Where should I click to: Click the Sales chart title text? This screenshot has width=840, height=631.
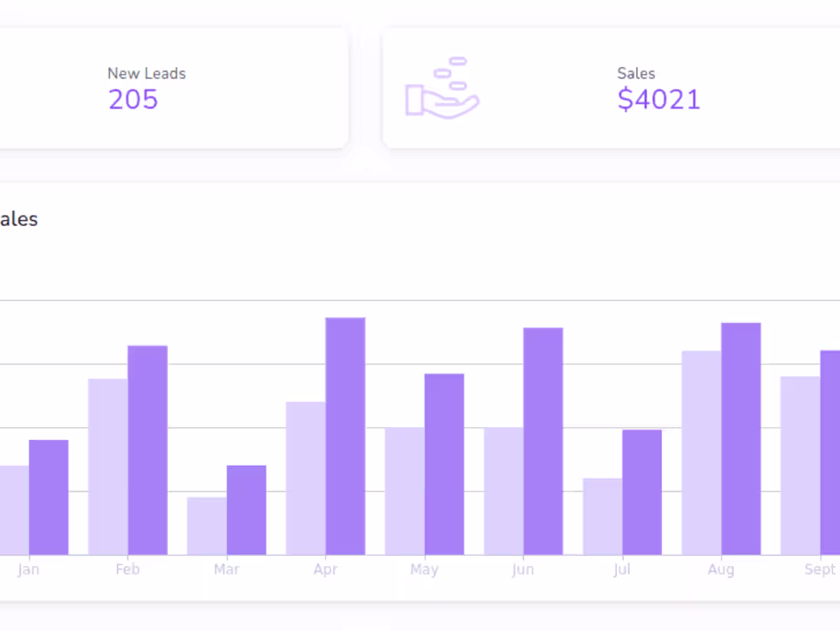(x=19, y=219)
